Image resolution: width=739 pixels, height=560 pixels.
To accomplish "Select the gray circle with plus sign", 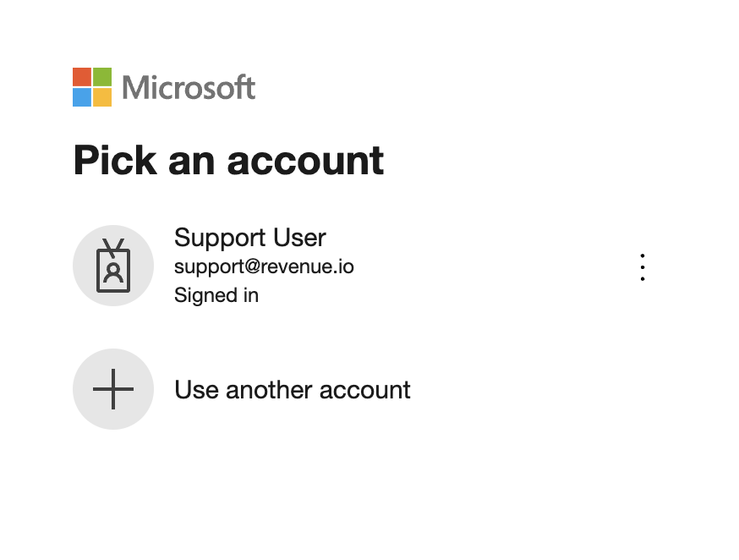I will click(x=113, y=389).
